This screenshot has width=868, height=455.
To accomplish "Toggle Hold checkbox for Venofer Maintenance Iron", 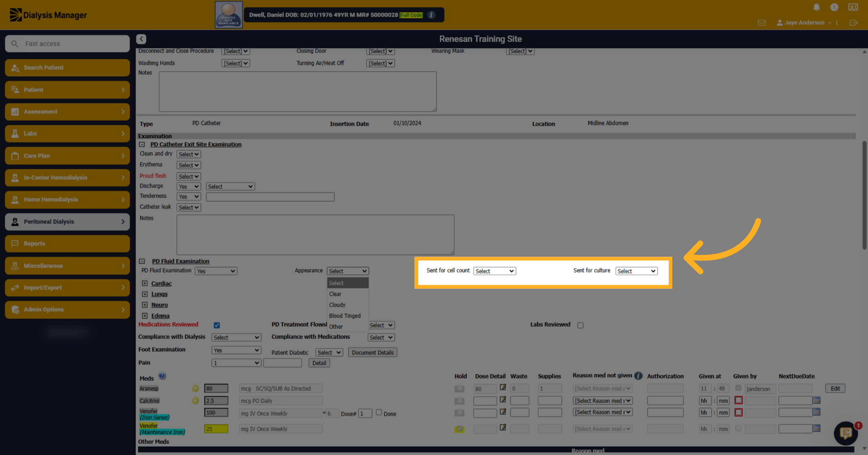I will 459,429.
